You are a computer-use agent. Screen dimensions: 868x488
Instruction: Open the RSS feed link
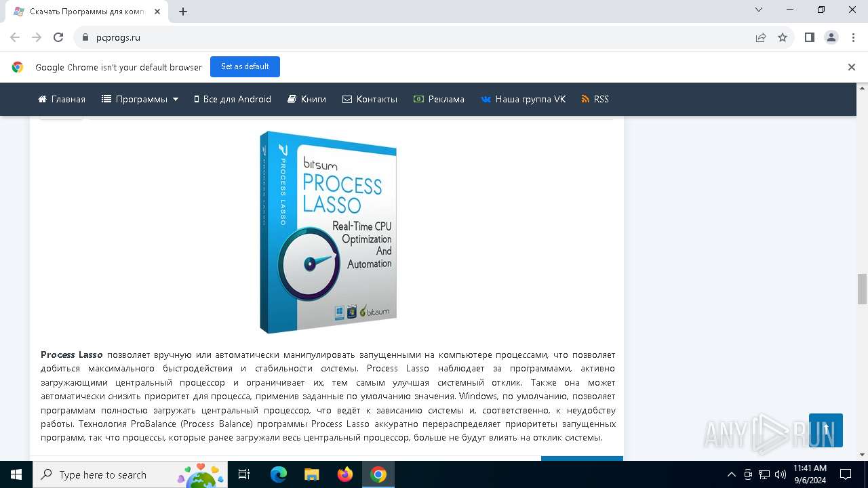[595, 99]
